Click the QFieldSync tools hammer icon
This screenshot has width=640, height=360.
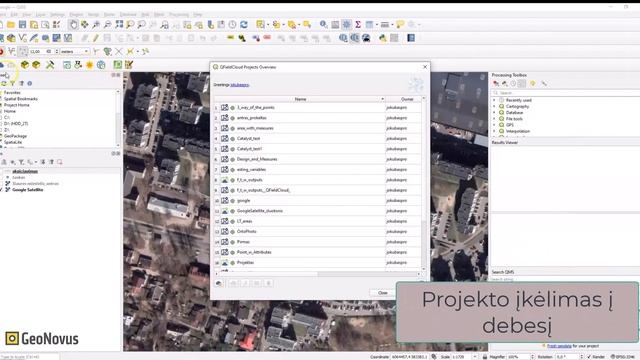pos(50,65)
